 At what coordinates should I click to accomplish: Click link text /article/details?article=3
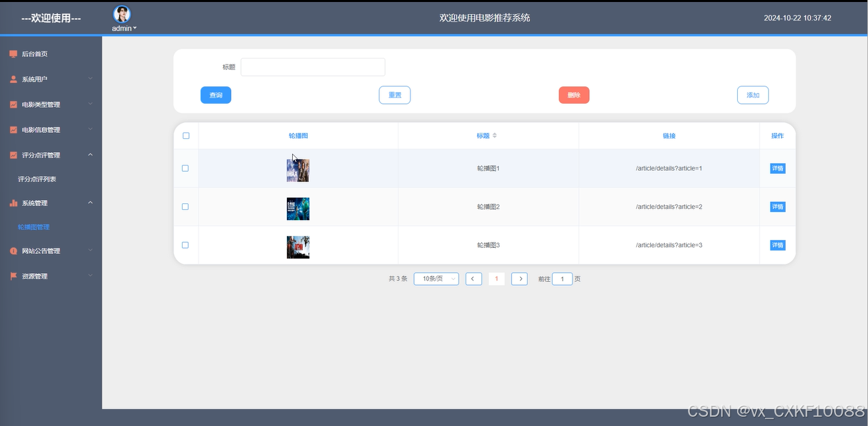click(x=669, y=245)
